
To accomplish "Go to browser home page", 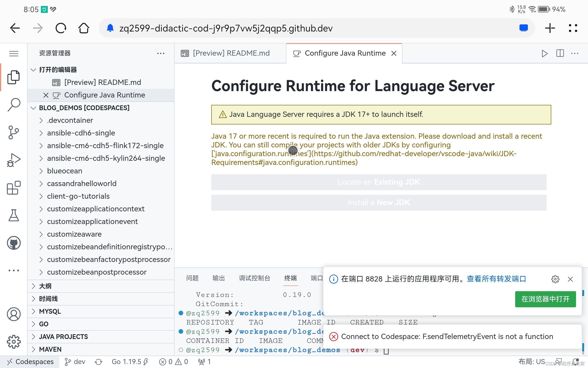I will (x=84, y=28).
